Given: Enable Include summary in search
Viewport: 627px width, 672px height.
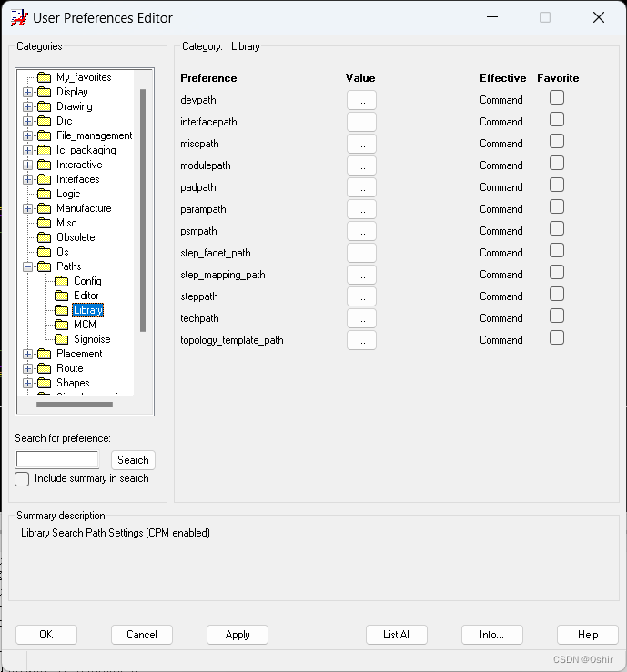Looking at the screenshot, I should tap(23, 479).
